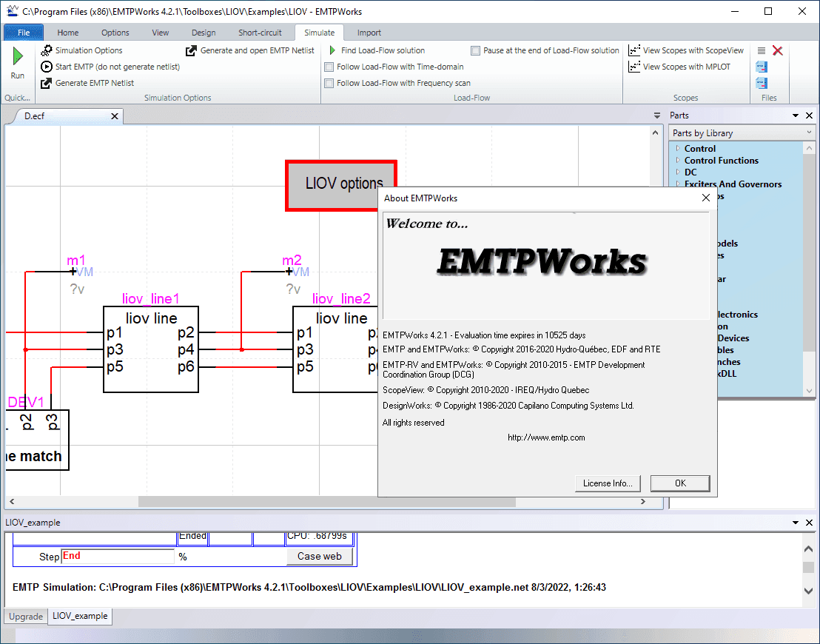
Task: Close the LIOV_example output panel
Action: pyautogui.click(x=809, y=523)
